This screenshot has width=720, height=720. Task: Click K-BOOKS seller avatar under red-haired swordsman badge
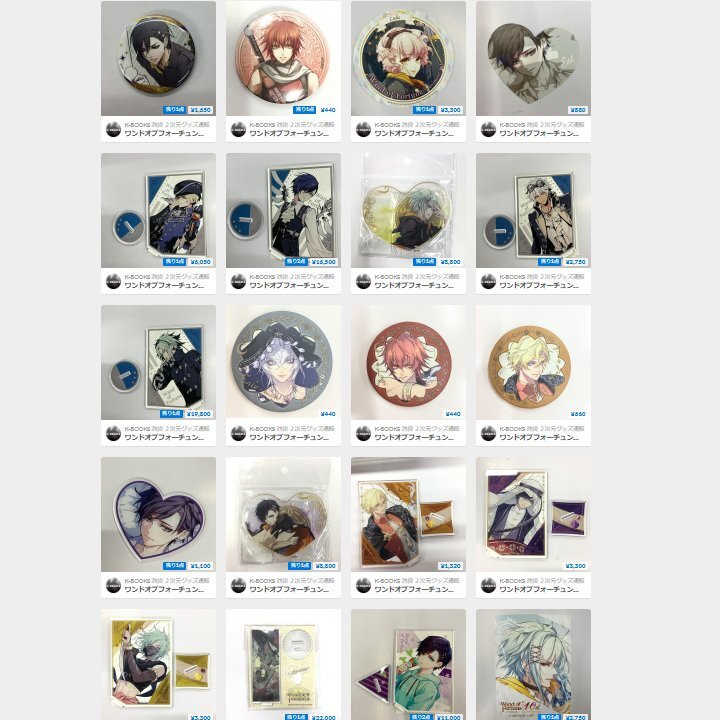pyautogui.click(x=238, y=129)
